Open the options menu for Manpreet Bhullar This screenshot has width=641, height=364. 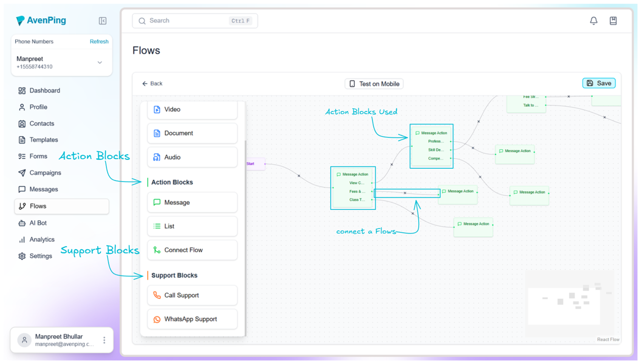pyautogui.click(x=104, y=340)
